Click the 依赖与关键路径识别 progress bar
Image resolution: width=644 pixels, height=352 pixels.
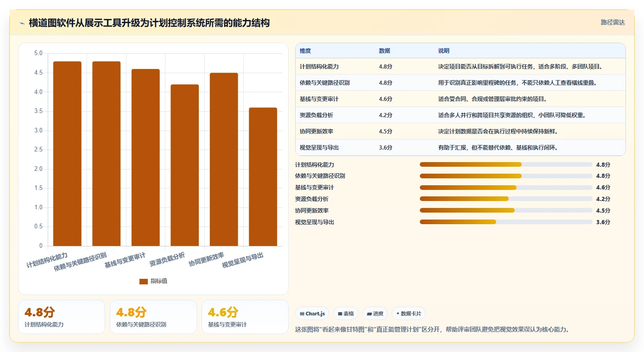506,176
